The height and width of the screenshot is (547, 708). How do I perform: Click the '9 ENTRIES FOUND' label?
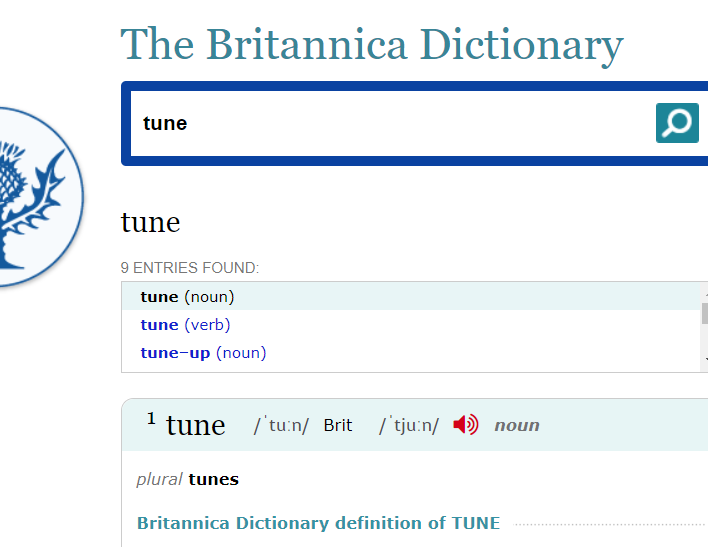(x=190, y=268)
